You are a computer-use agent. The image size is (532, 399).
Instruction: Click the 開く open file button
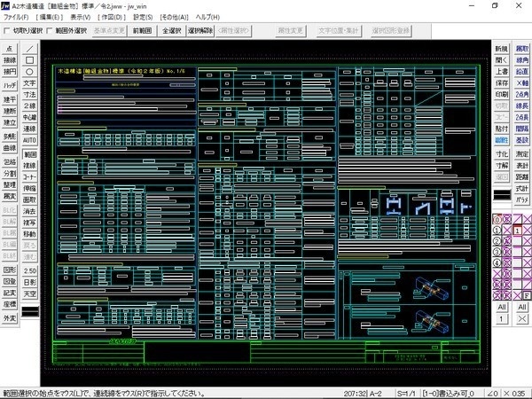click(x=502, y=60)
